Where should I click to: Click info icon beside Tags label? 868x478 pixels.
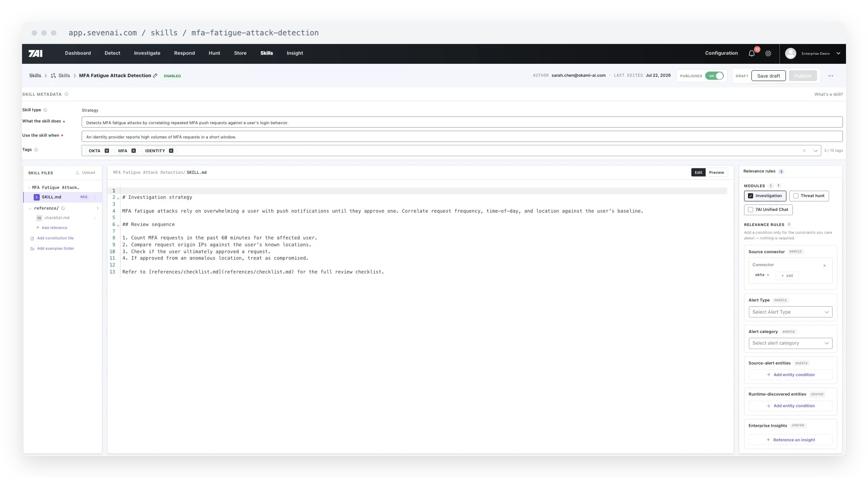[x=36, y=150]
